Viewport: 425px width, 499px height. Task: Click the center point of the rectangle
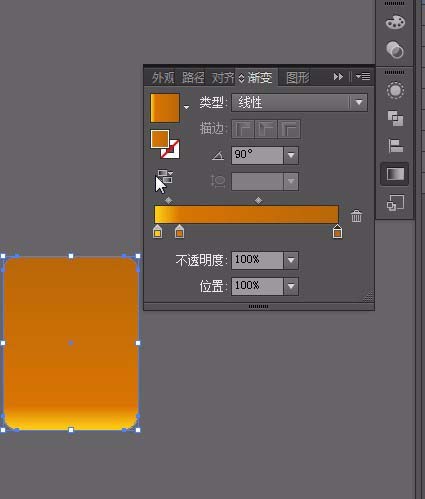point(71,343)
